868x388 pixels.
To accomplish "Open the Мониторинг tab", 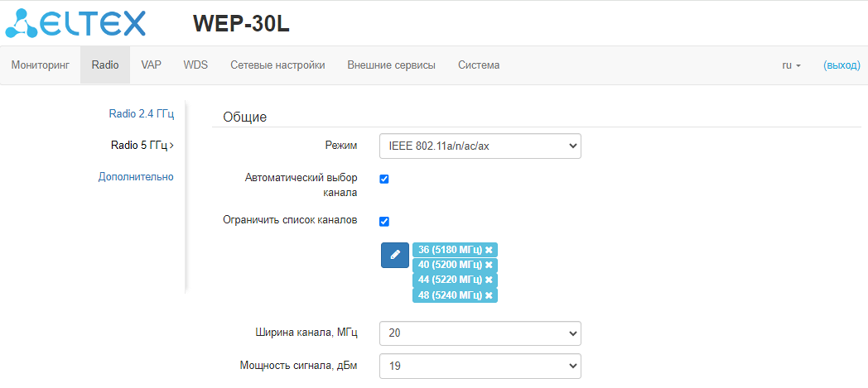I will [x=41, y=65].
